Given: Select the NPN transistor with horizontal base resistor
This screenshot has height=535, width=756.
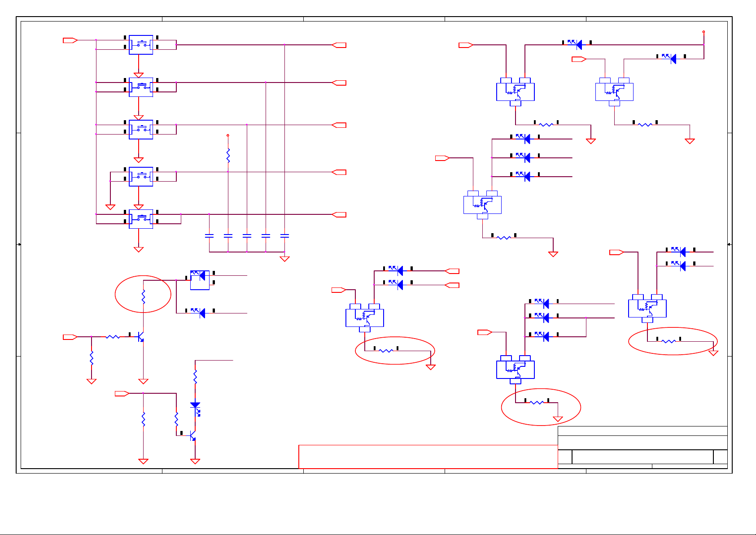Looking at the screenshot, I should [x=141, y=337].
